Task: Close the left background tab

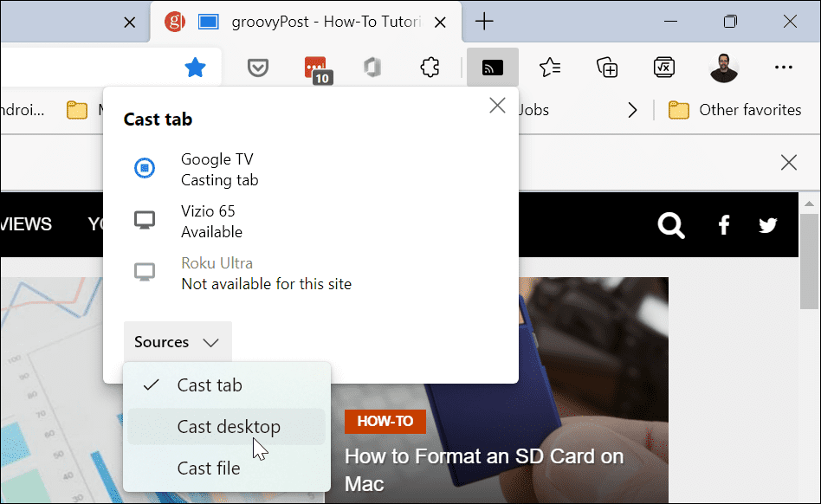Action: tap(129, 22)
